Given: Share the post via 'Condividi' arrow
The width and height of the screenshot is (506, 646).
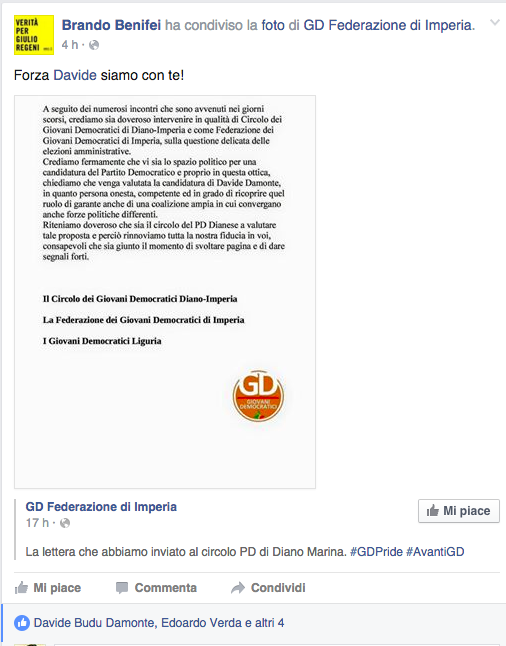Looking at the screenshot, I should coord(268,587).
